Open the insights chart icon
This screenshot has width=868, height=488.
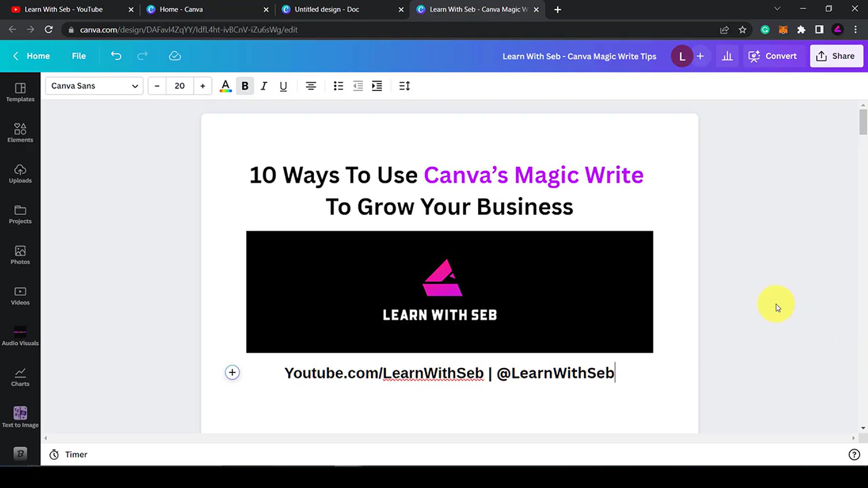tap(727, 56)
